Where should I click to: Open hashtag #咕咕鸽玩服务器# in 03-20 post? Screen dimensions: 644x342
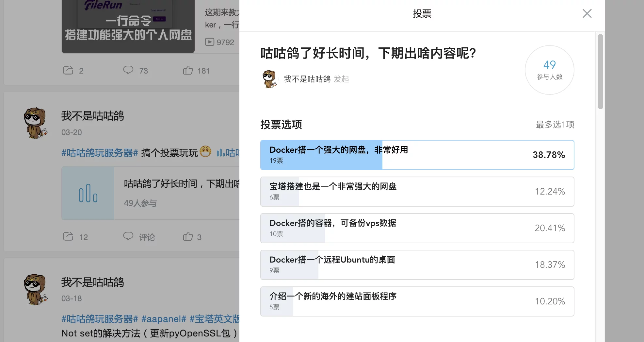point(100,153)
